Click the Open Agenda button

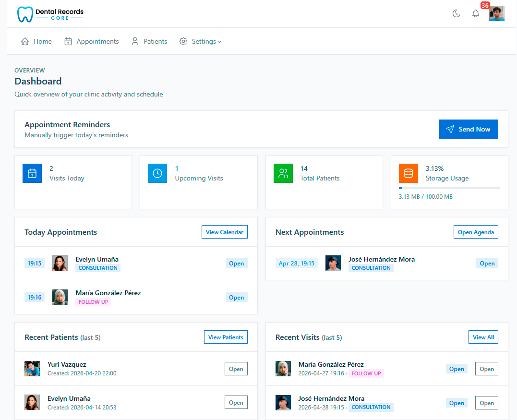click(x=476, y=232)
